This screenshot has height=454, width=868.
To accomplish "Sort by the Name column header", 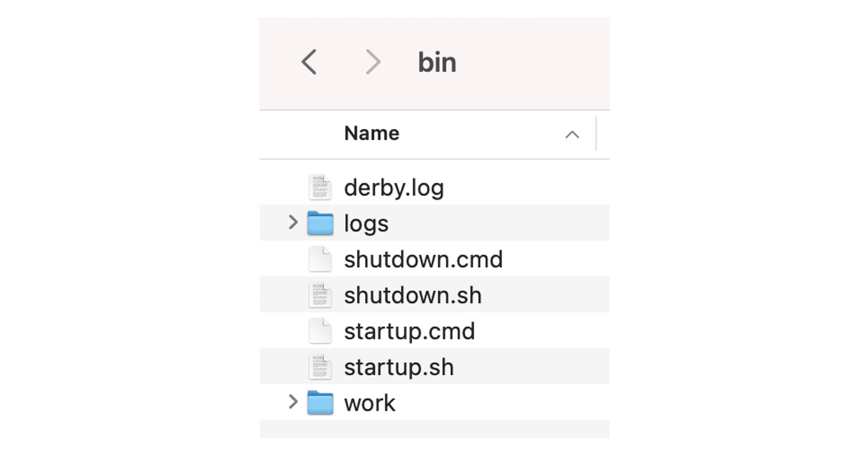I will pos(372,134).
